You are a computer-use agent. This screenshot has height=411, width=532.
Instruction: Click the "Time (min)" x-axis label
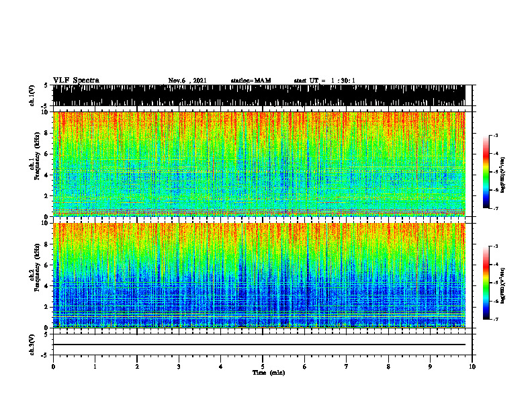pos(269,373)
